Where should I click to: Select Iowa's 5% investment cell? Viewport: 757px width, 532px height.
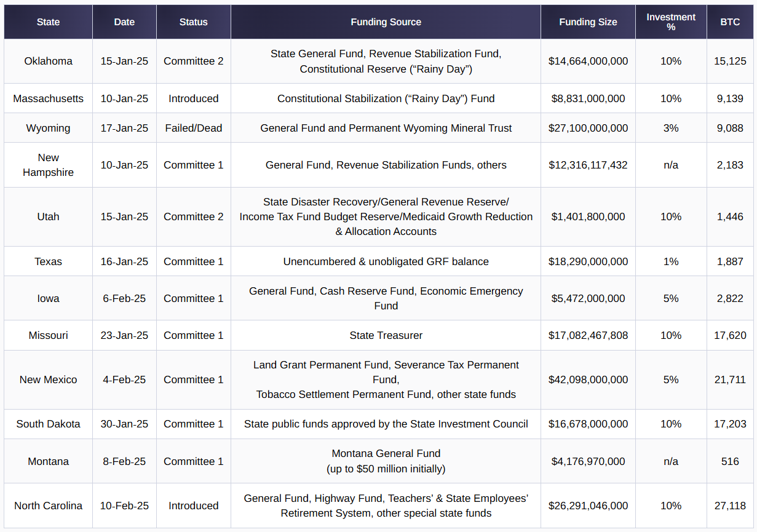(671, 298)
